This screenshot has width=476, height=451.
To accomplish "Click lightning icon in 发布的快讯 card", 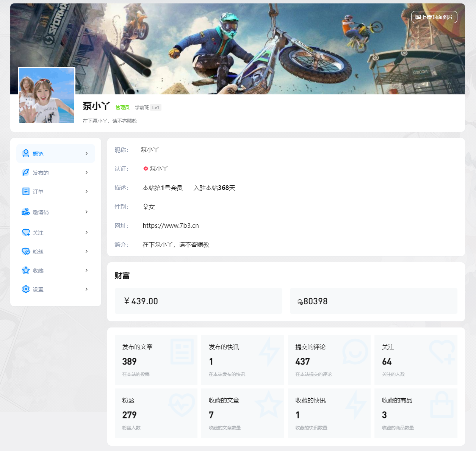I will click(x=269, y=351).
